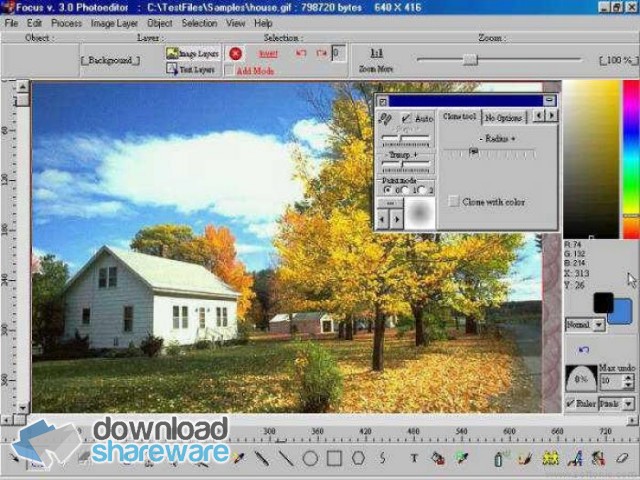Click previous brush arrow button
Viewport: 640px width, 480px height.
pyautogui.click(x=382, y=219)
